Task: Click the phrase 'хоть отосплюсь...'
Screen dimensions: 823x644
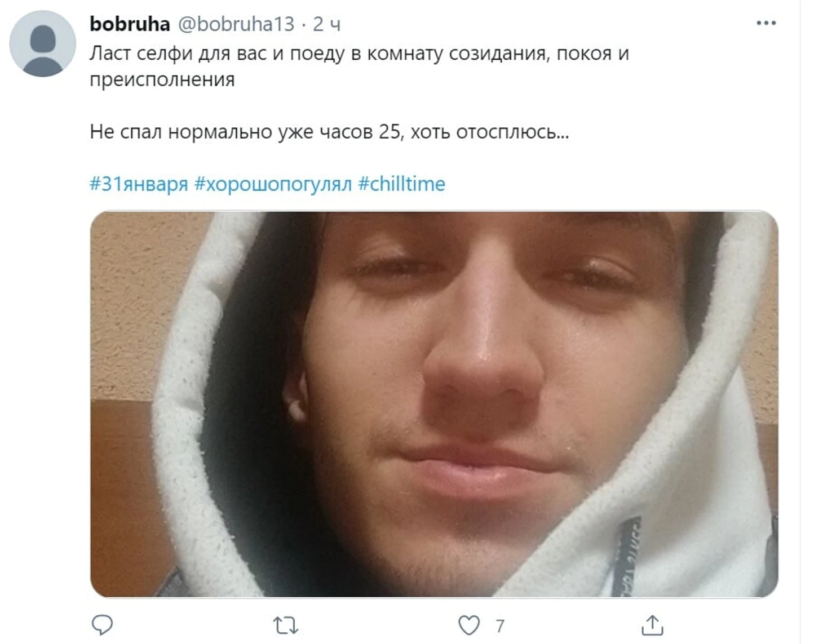Action: click(x=490, y=132)
